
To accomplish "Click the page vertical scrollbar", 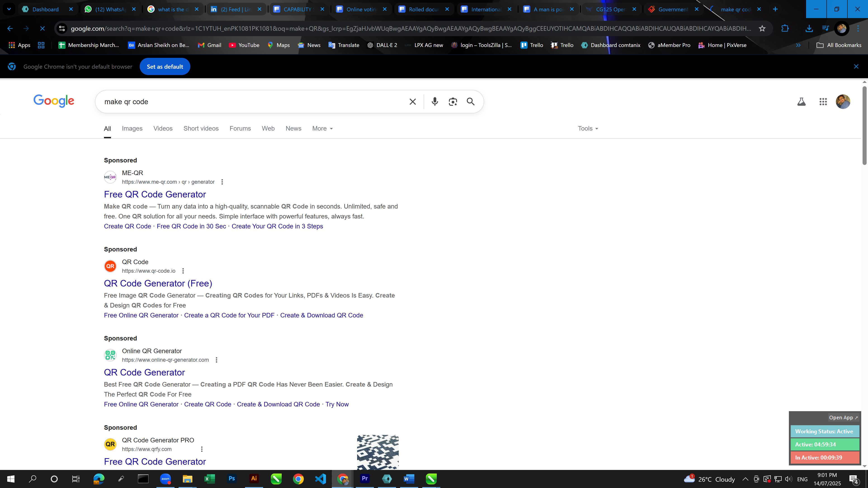I will (864, 125).
